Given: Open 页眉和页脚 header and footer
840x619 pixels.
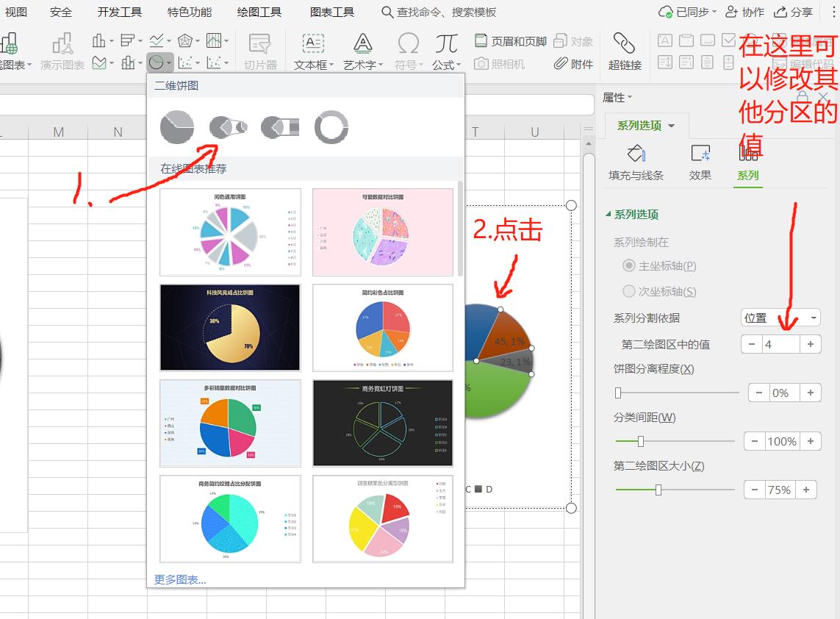Looking at the screenshot, I should [511, 41].
